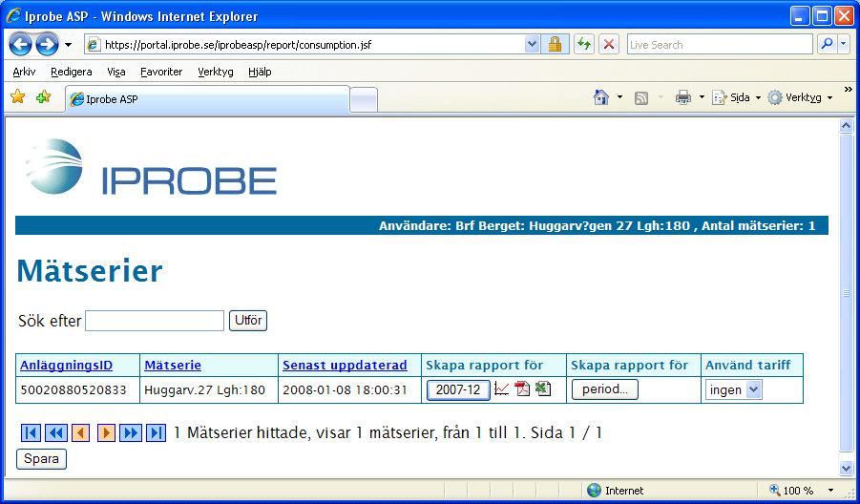Click the page scrollbar up arrow
Viewport: 860px width, 504px height.
(x=847, y=126)
